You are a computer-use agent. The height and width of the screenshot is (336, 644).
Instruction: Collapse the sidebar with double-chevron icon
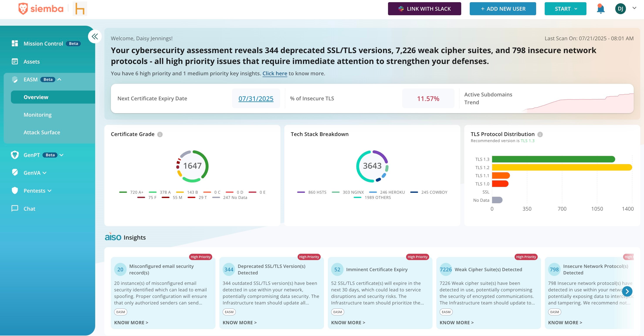(95, 37)
